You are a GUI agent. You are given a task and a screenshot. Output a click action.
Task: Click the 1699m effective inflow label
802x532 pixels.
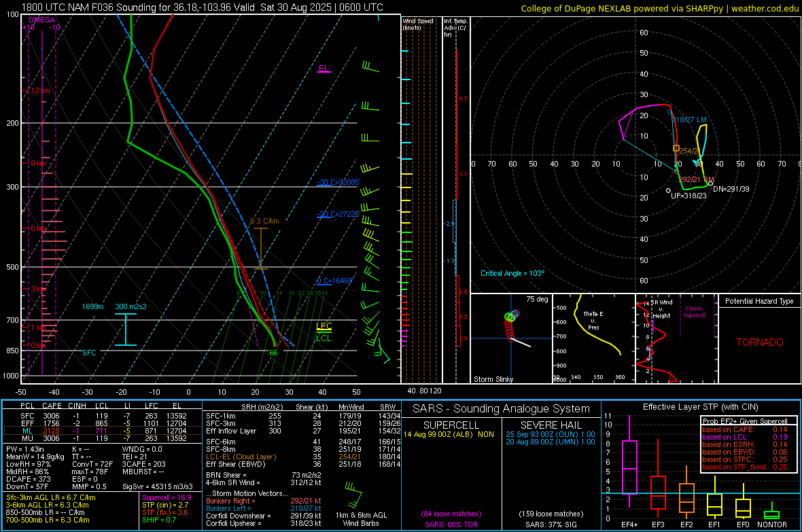tap(92, 306)
